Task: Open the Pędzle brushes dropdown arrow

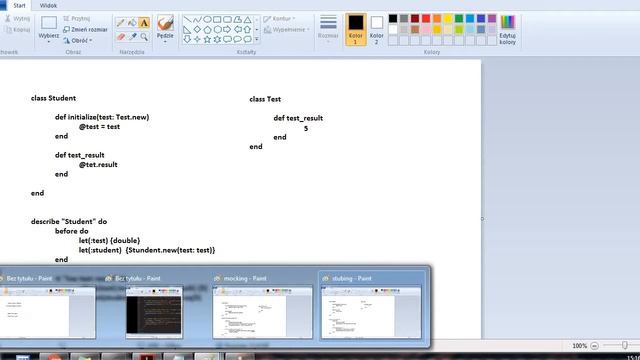Action: (x=165, y=42)
